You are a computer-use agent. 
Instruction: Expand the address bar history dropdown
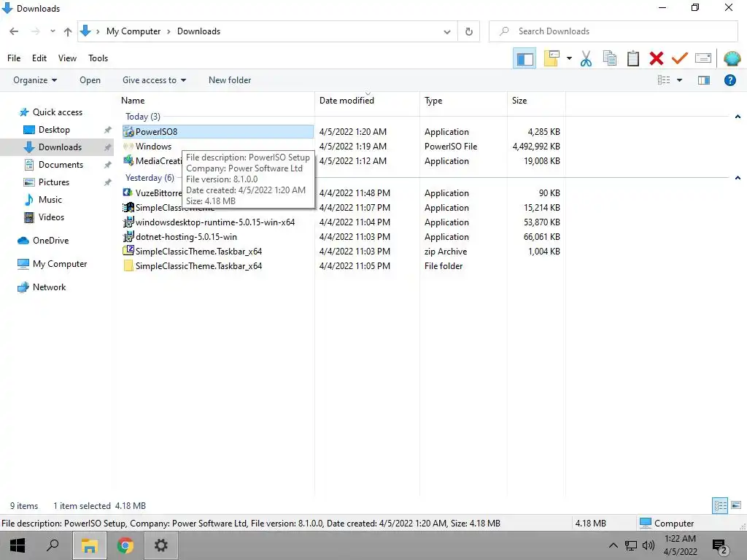coord(447,31)
